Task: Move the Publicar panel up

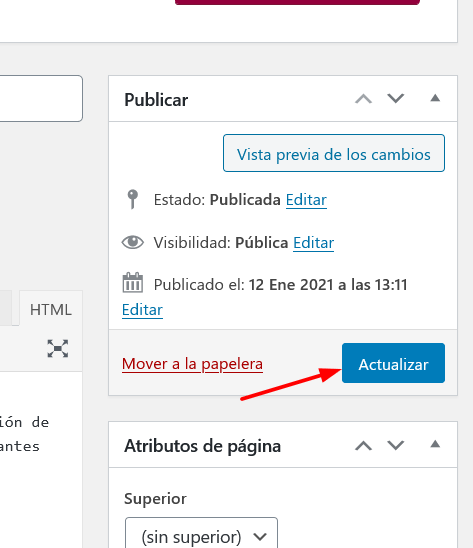Action: tap(364, 99)
